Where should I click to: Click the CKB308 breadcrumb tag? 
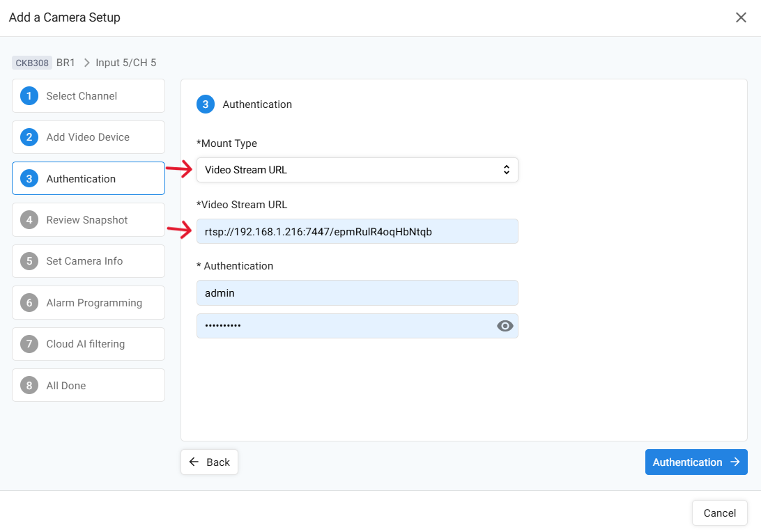click(32, 63)
